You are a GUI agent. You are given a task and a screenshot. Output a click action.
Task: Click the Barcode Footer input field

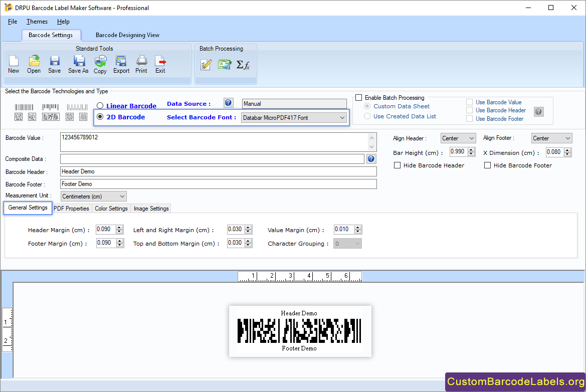coord(218,184)
